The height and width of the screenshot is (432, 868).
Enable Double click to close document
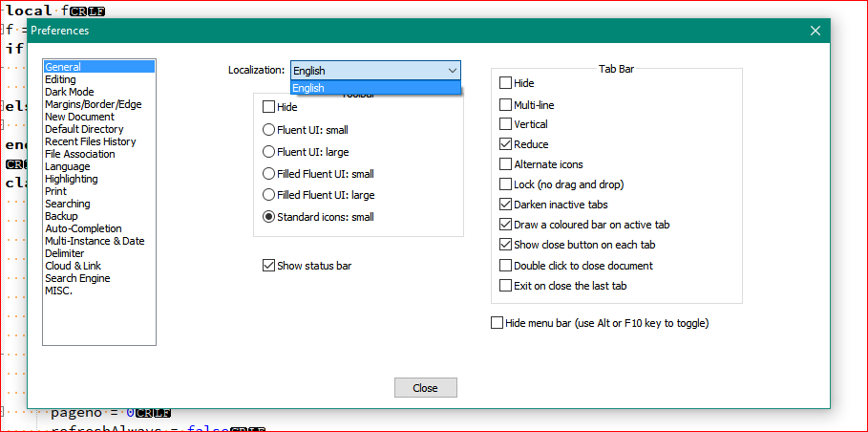(505, 266)
